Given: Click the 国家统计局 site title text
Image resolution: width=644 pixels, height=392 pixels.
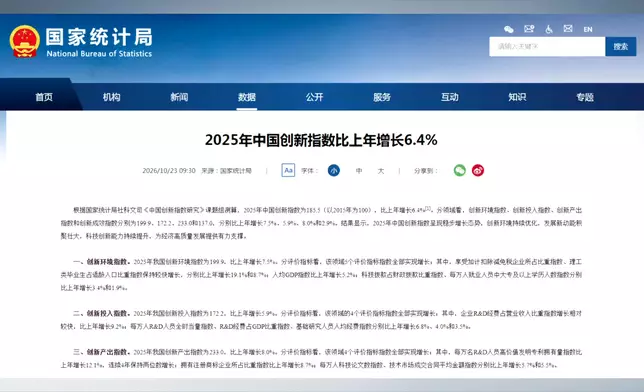Looking at the screenshot, I should point(99,37).
